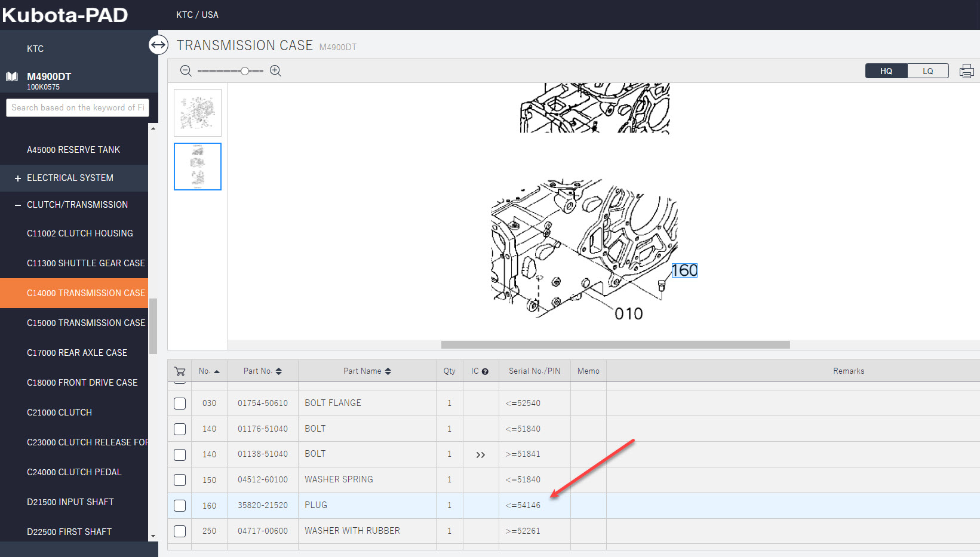The image size is (980, 557).
Task: Select second diagram page thumbnail
Action: click(x=198, y=167)
